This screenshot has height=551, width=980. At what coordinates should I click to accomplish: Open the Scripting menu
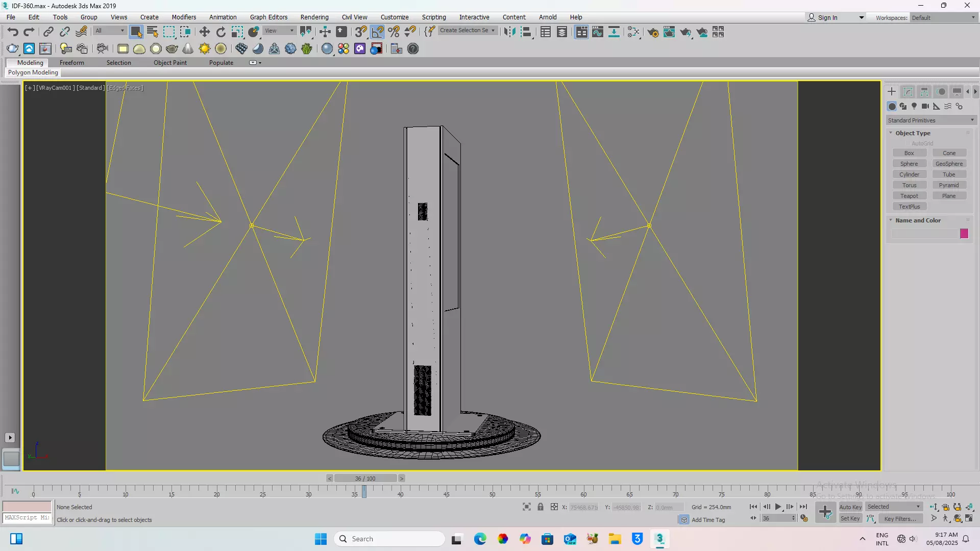434,17
